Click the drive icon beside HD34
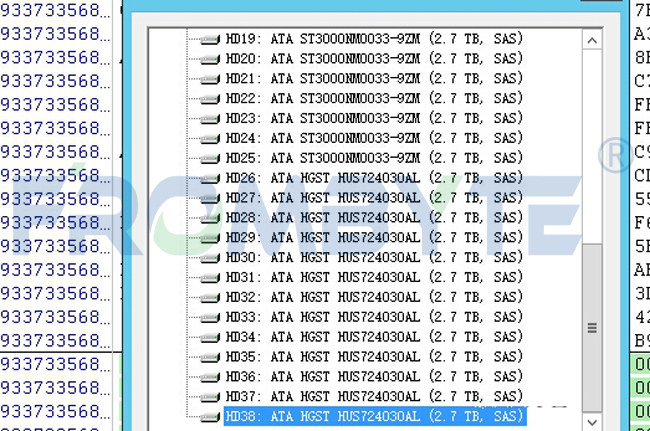 [x=210, y=338]
